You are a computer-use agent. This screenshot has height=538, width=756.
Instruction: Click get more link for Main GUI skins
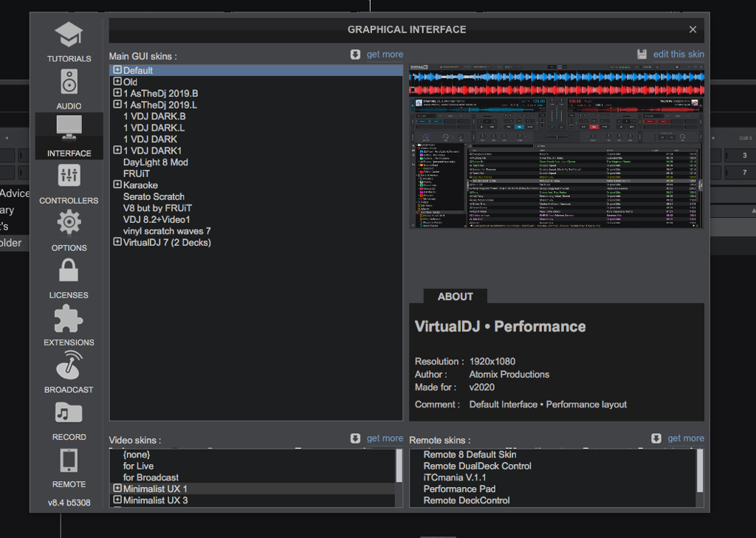[385, 55]
